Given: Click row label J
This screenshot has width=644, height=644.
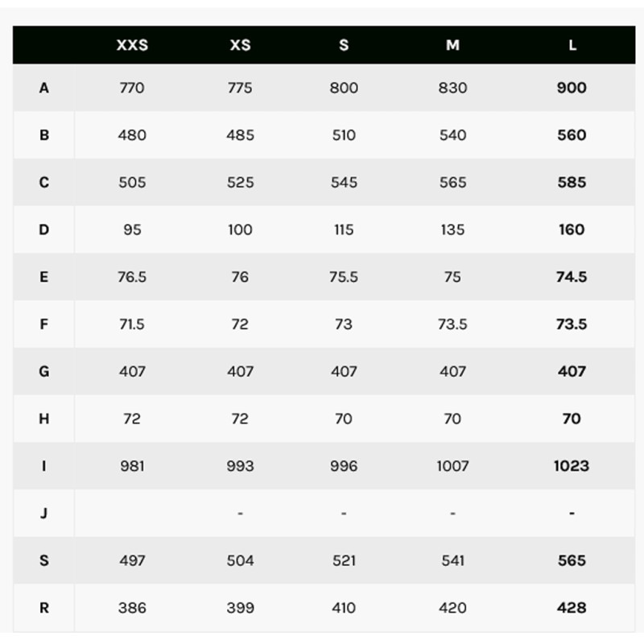Looking at the screenshot, I should pos(44,513).
